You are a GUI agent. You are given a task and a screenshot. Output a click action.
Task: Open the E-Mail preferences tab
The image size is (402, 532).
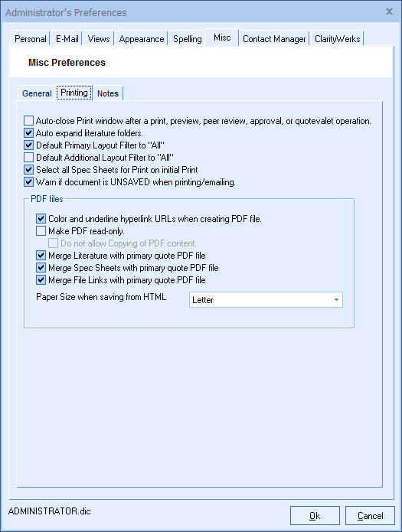(67, 39)
